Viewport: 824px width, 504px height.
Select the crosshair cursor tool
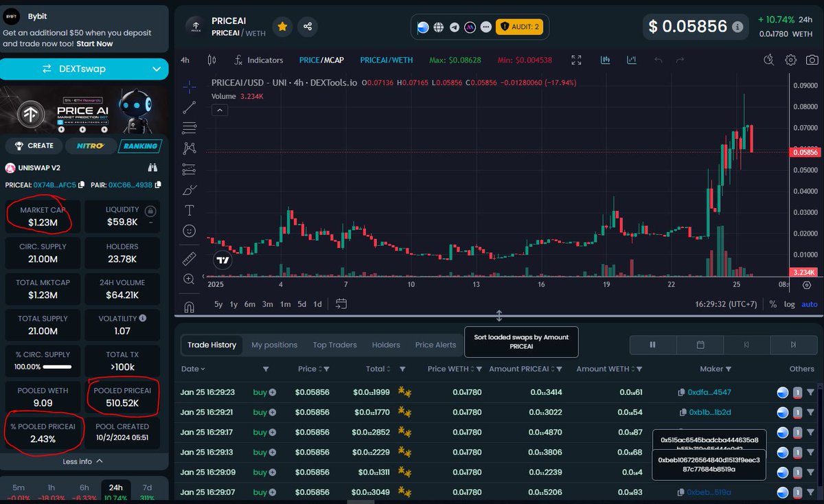tap(189, 87)
